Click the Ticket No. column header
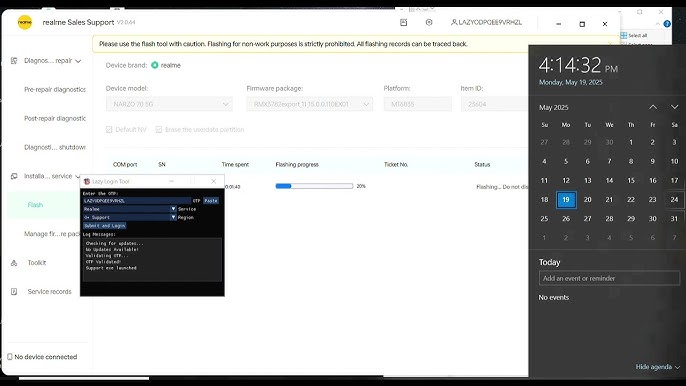 click(x=396, y=165)
